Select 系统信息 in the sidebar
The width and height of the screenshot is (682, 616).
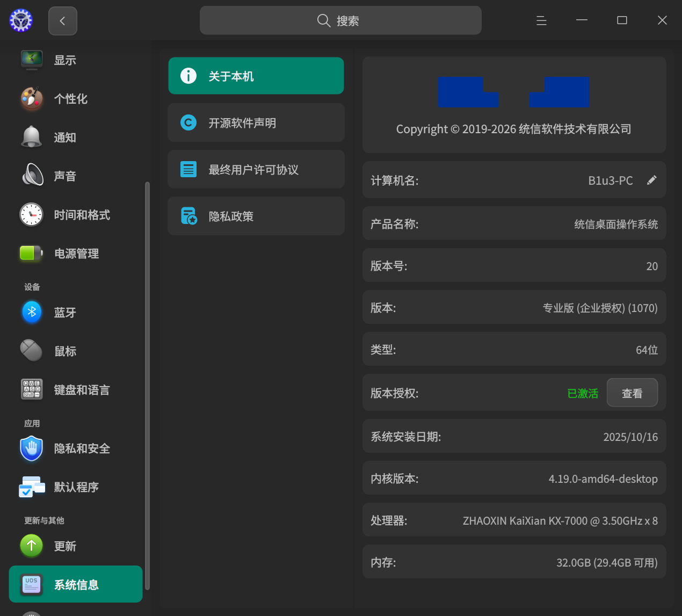point(76,584)
